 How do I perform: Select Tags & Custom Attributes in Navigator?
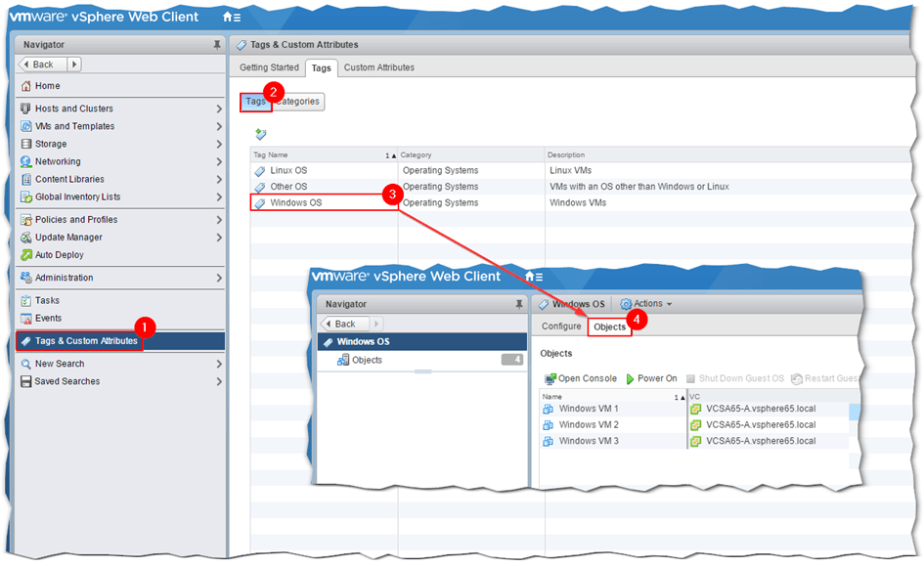click(x=121, y=341)
